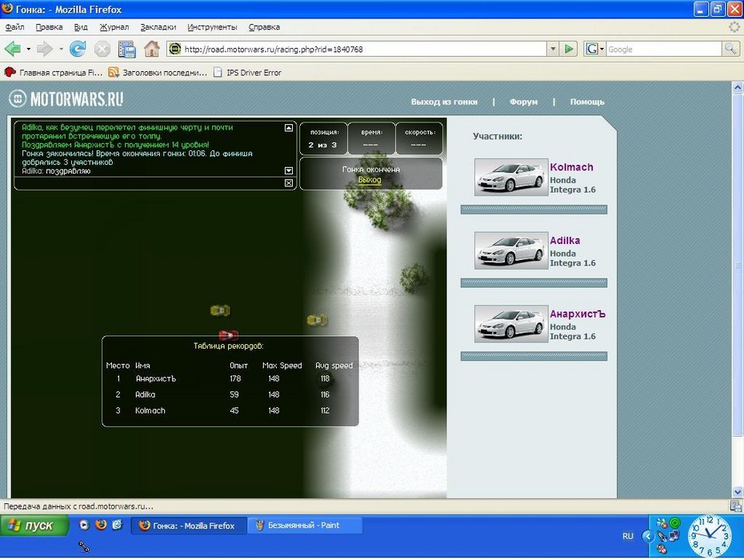Go back with the green Back arrow
The width and height of the screenshot is (744, 560).
[13, 49]
